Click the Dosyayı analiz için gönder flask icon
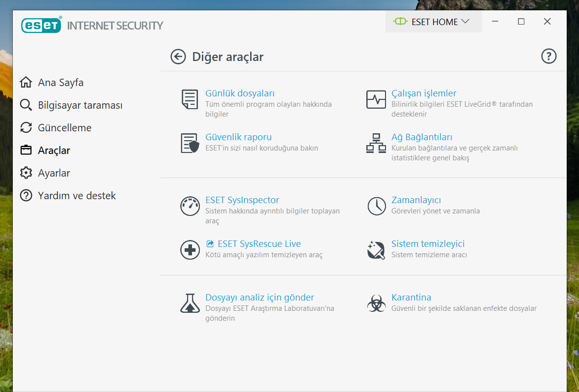Viewport: 579px width, 392px height. [x=190, y=303]
